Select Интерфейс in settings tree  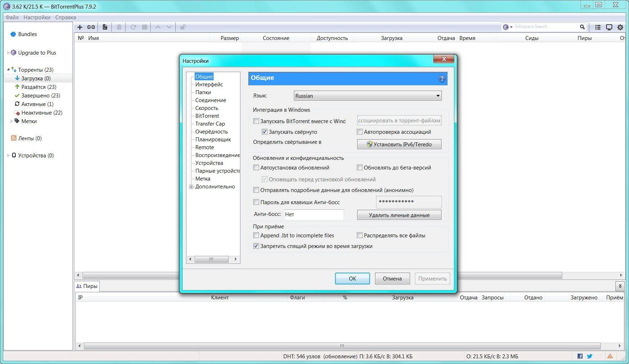(209, 85)
